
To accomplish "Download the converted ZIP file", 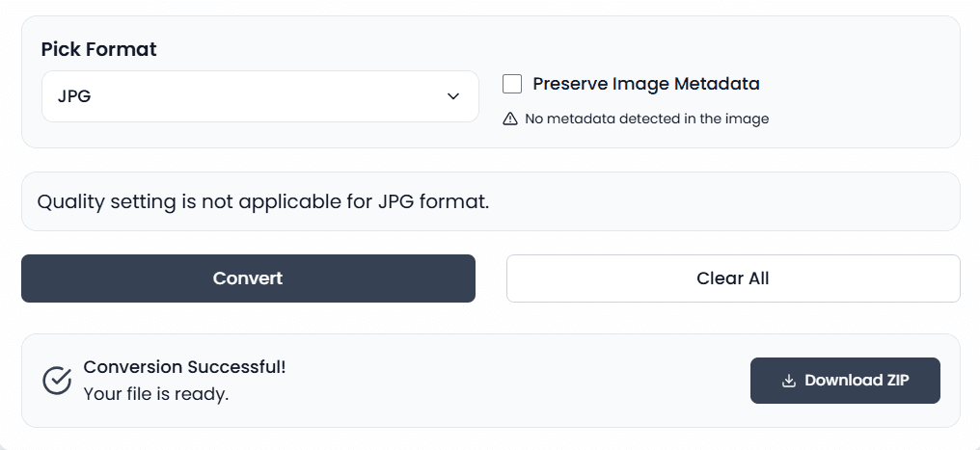I will pyautogui.click(x=845, y=381).
